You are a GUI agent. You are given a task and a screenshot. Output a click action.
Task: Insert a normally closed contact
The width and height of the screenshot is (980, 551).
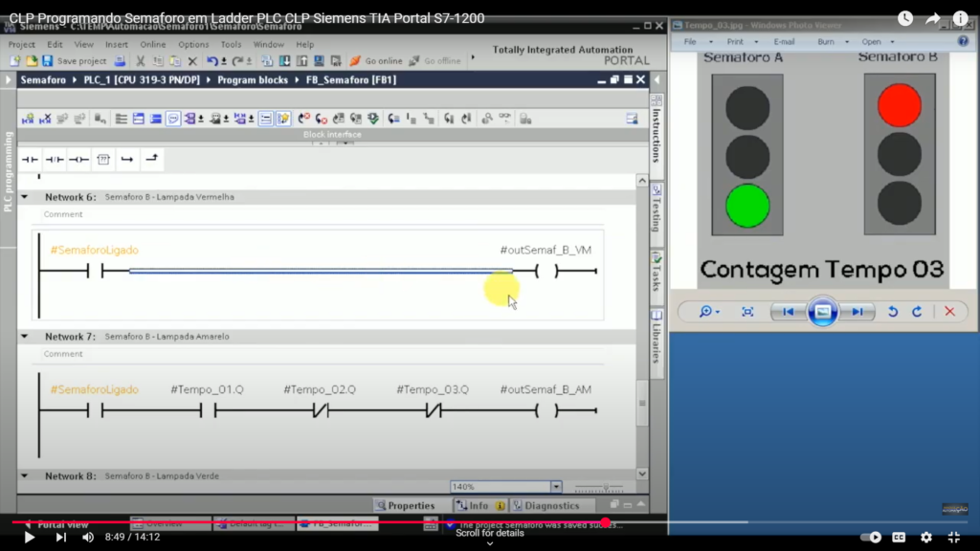[55, 160]
